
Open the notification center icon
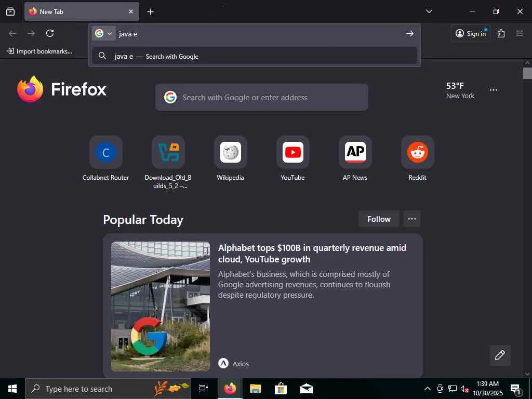[x=515, y=389]
